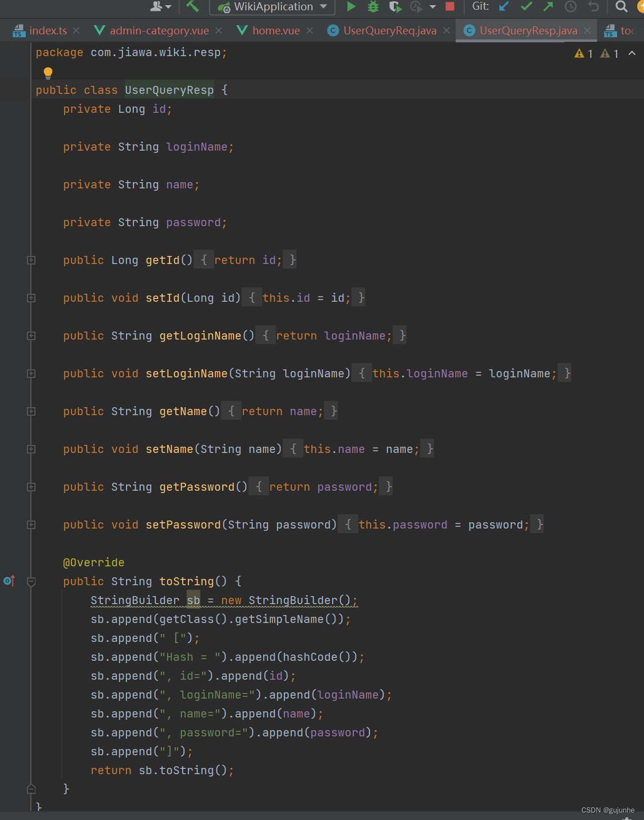Expand the folded getId method
Viewport: 644px width, 820px height.
(x=31, y=260)
